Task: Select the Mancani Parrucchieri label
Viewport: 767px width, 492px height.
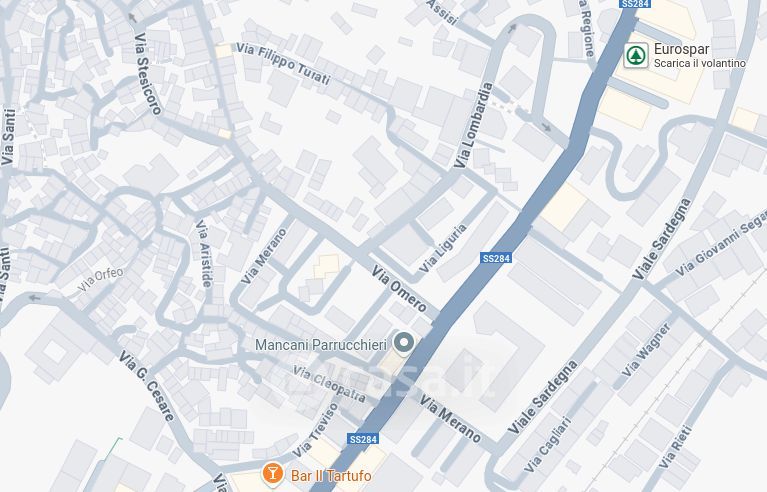Action: tap(321, 345)
